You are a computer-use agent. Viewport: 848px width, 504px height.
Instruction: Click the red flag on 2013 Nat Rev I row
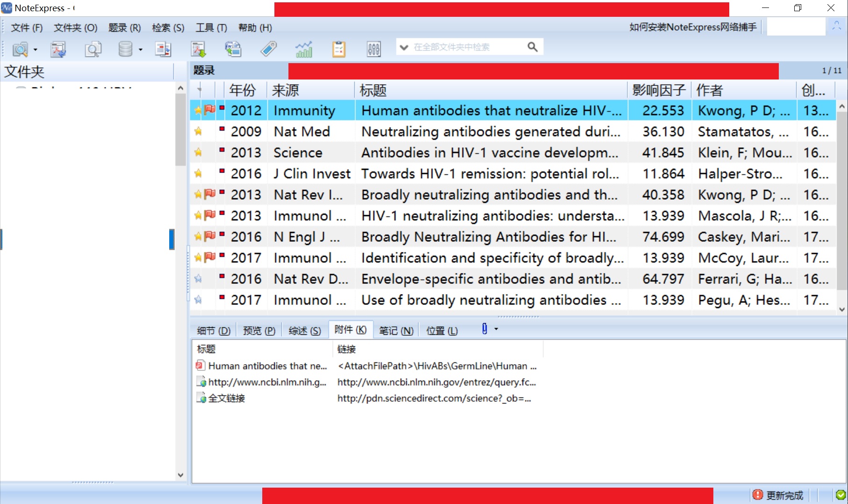[210, 194]
